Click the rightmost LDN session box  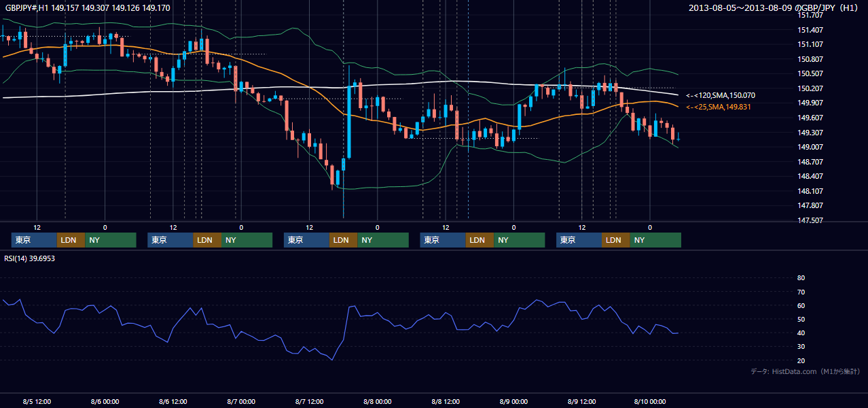point(615,240)
